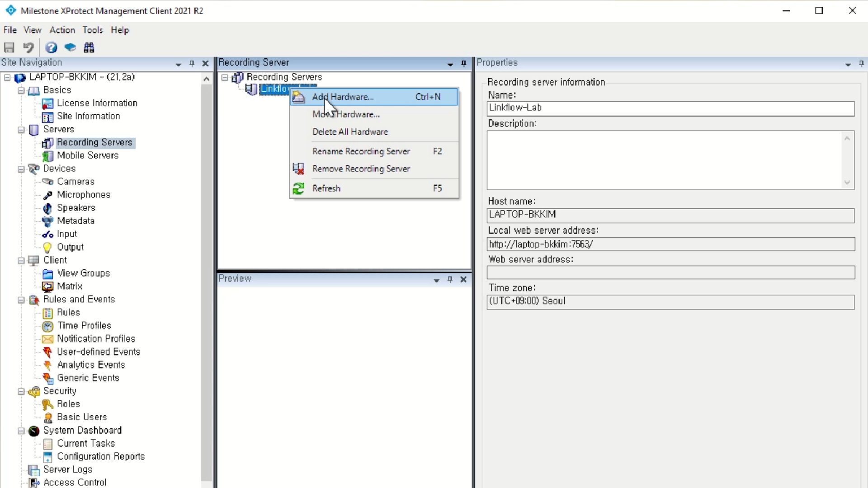Viewport: 868px width, 488px height.
Task: Close the Site Navigation pane
Action: pos(205,64)
